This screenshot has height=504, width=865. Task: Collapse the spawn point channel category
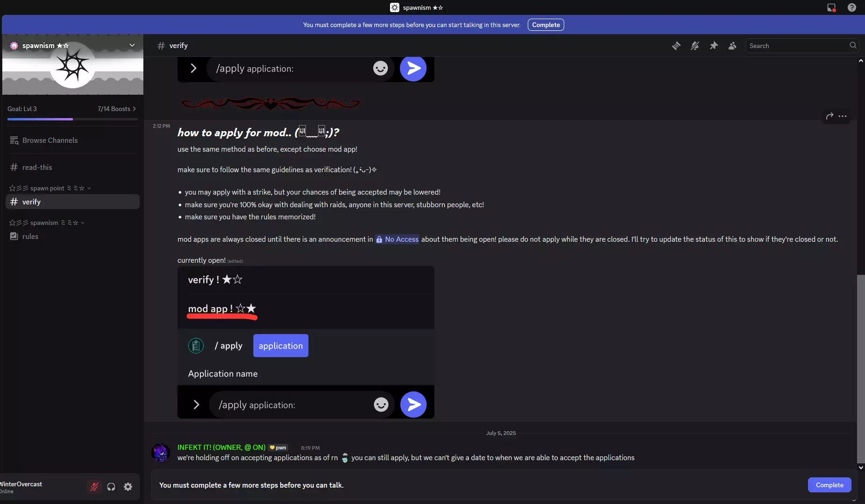click(x=50, y=188)
